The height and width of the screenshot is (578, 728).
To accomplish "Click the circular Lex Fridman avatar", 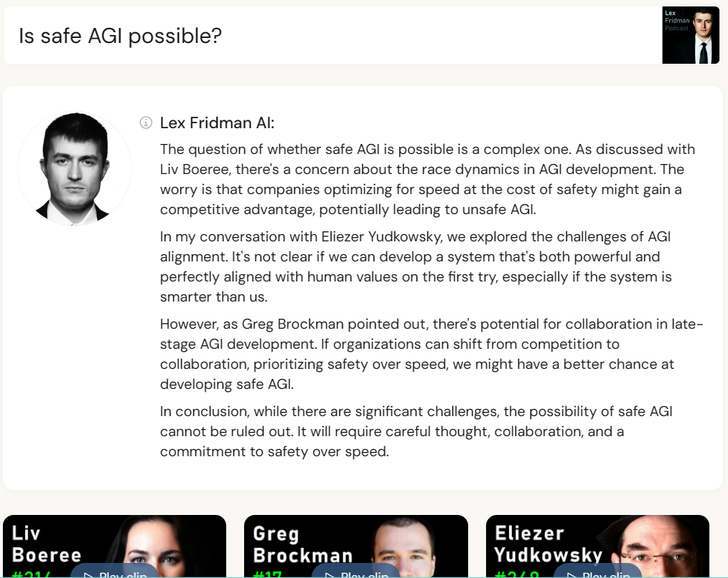I will click(74, 168).
